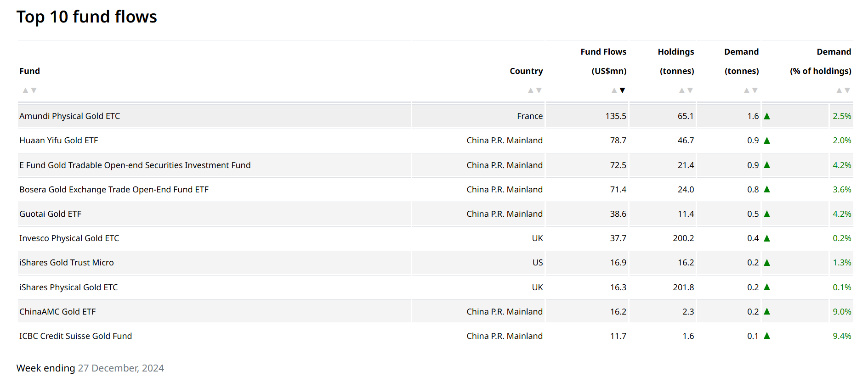The height and width of the screenshot is (377, 868).
Task: Sort Holdings column ascending arrow
Action: (682, 90)
